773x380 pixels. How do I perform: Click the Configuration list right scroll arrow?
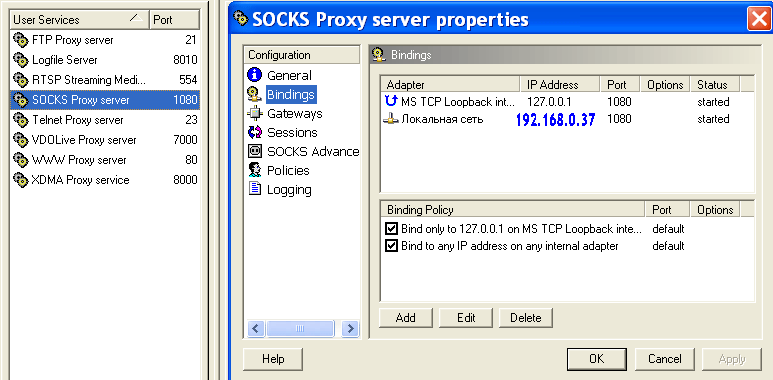(x=350, y=328)
